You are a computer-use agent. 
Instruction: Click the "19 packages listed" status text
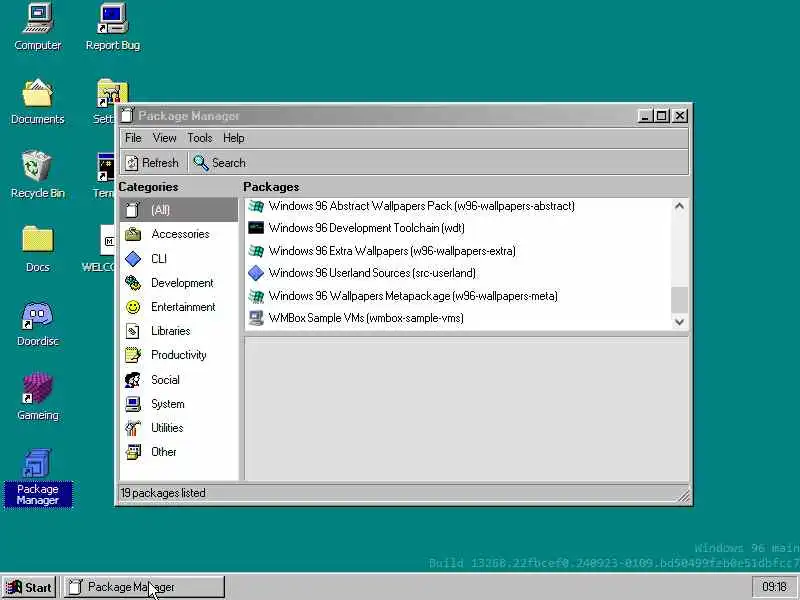[x=163, y=493]
